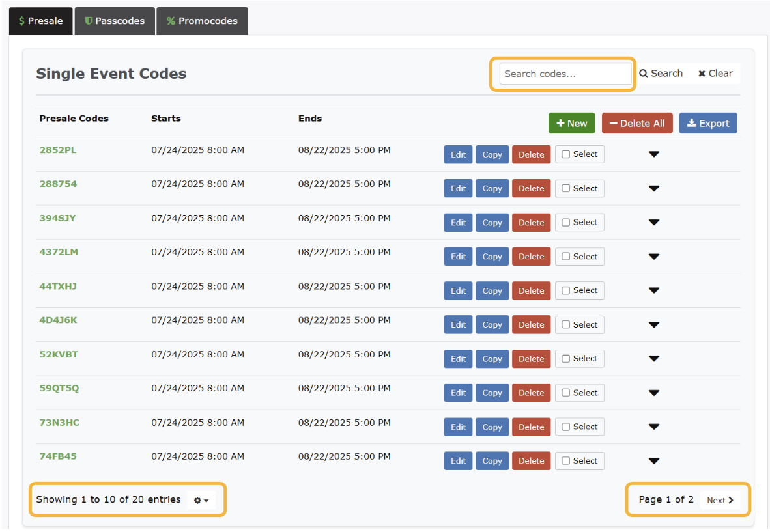Expand details arrow for 74FB45

tap(654, 461)
